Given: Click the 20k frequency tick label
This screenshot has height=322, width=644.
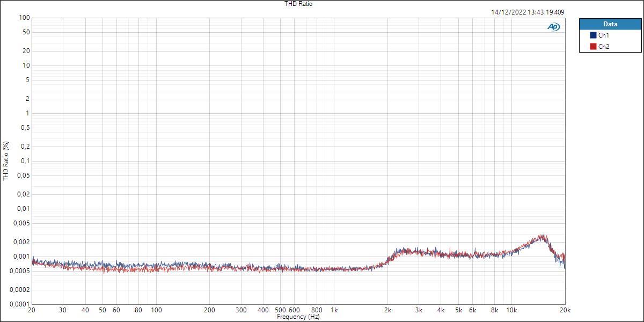Looking at the screenshot, I should coord(564,311).
